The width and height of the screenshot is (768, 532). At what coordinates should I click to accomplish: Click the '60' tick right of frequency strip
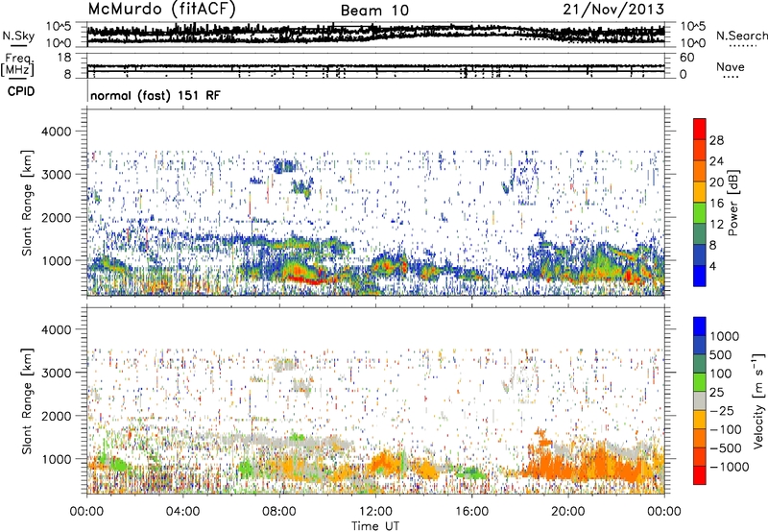click(x=686, y=58)
